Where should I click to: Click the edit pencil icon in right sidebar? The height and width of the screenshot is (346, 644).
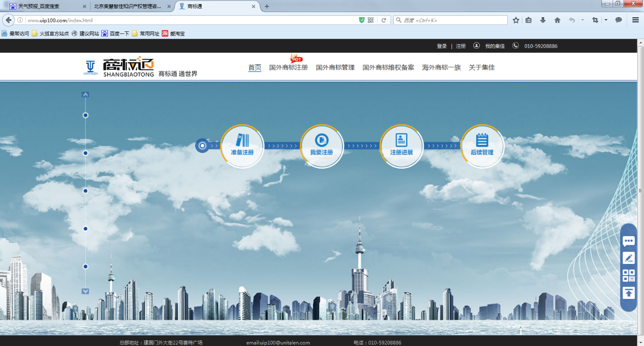pyautogui.click(x=628, y=258)
